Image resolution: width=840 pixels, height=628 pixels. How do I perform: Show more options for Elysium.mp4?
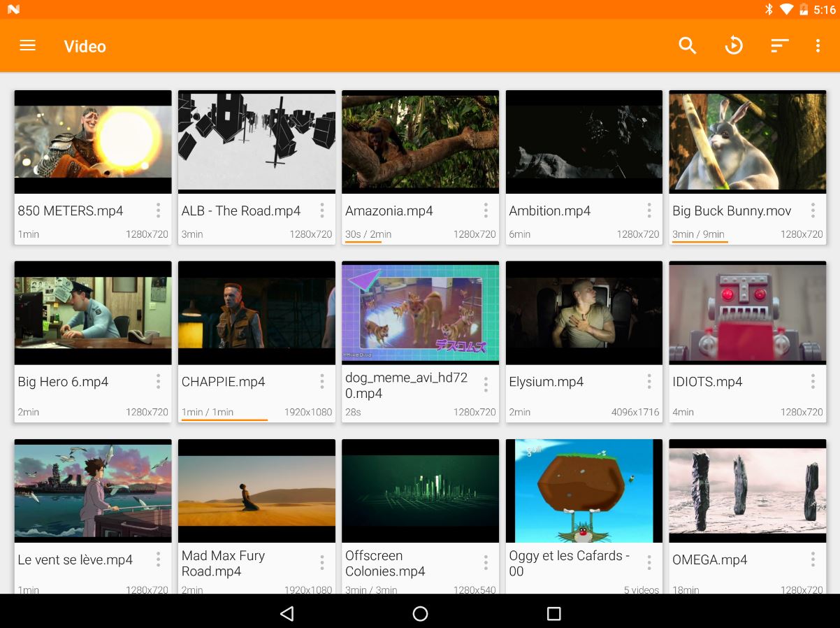(x=649, y=382)
